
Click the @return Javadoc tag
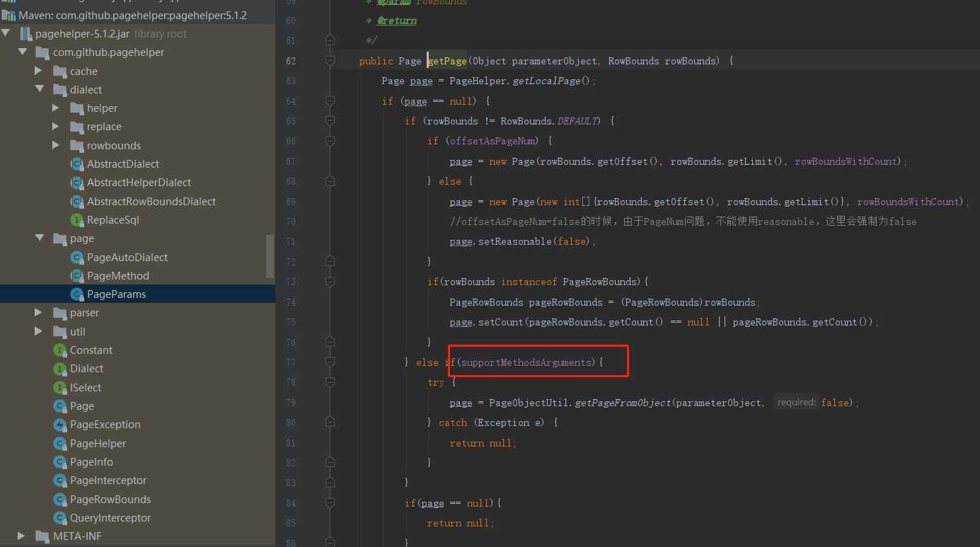(397, 21)
